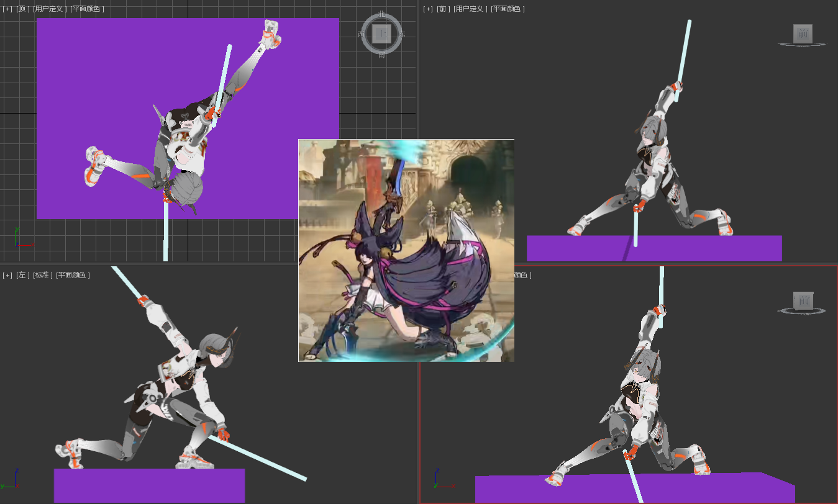Select the character's head in the 左 viewport

pos(216,352)
